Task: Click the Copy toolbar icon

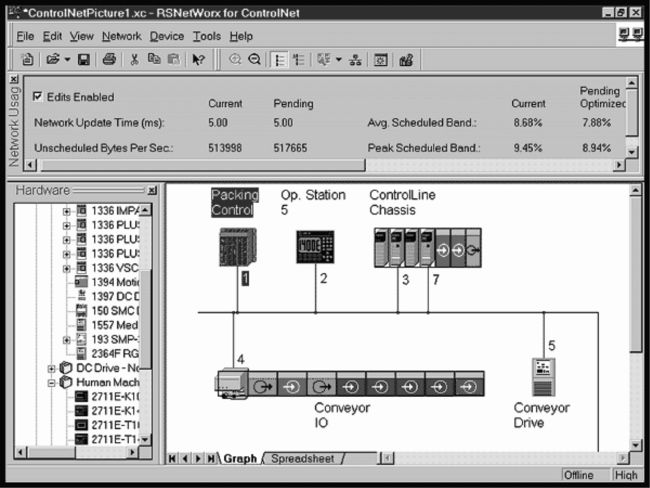Action: [154, 59]
